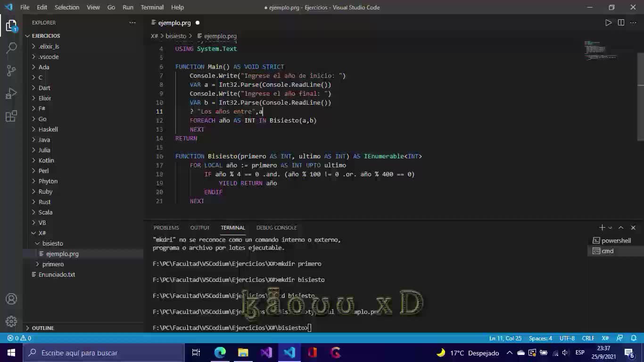Change end of line sequence CRLF

[588, 338]
